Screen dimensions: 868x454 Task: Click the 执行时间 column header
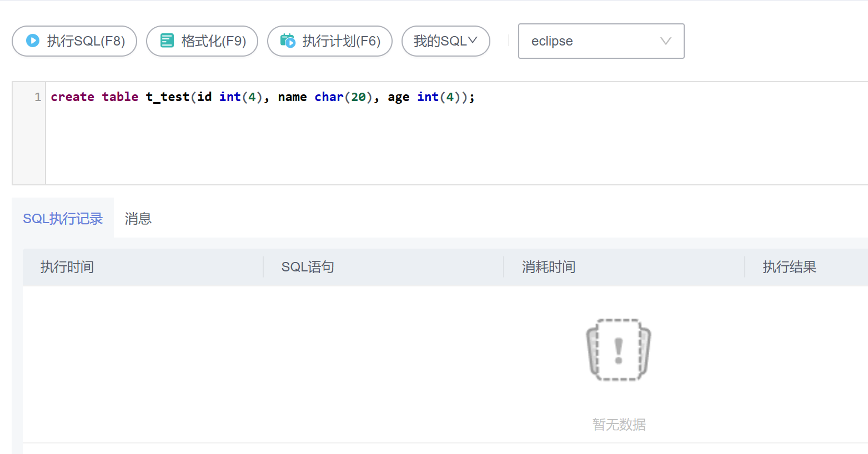pos(67,267)
